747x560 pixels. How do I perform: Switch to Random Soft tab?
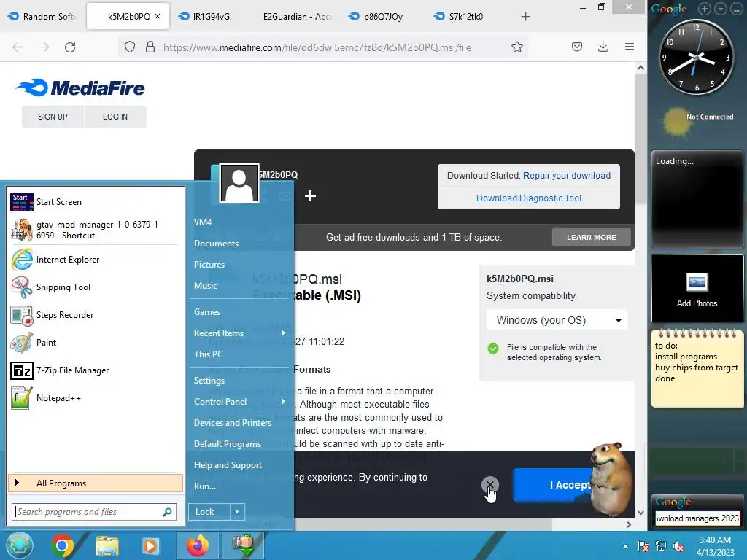click(43, 17)
